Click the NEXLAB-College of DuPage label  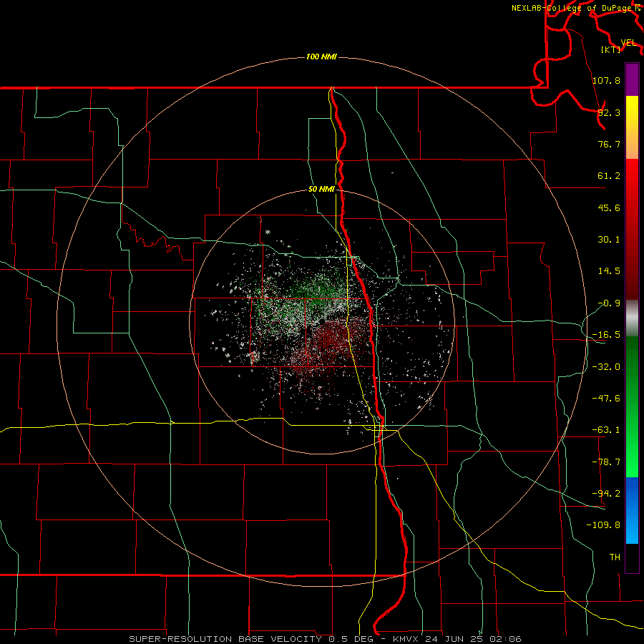[573, 8]
